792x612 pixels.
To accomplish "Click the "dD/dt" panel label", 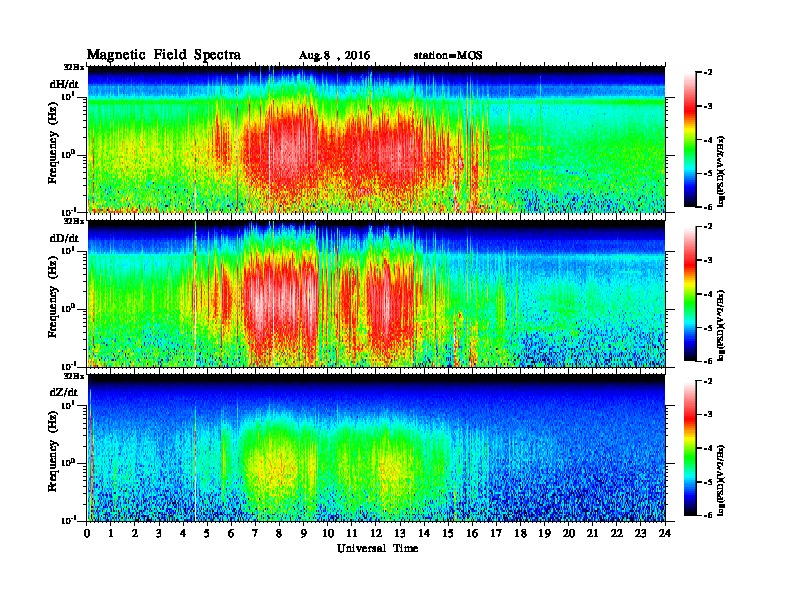I will point(64,238).
